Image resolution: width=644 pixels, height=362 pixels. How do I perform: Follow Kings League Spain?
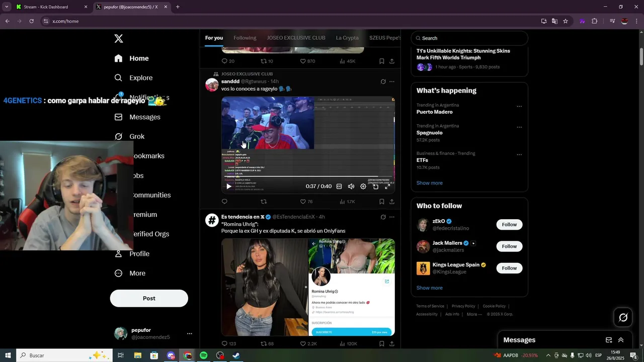[x=509, y=268]
